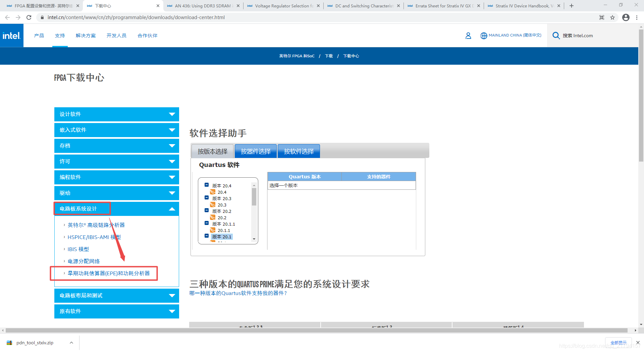
Task: Open the 产品 navigation menu
Action: 39,36
